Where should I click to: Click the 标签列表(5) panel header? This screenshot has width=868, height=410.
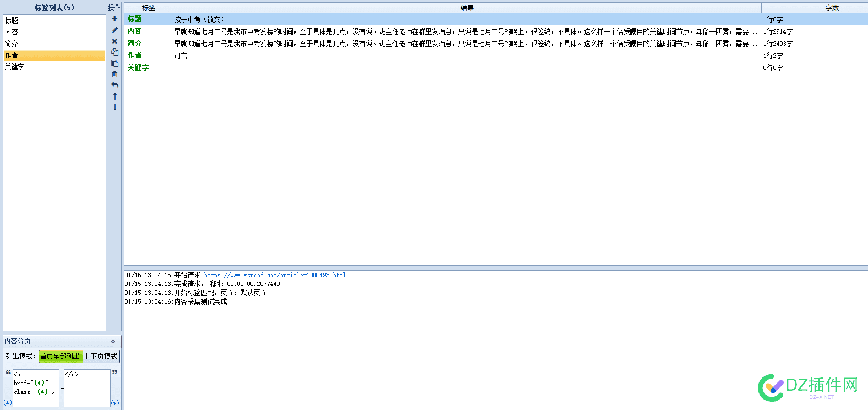(54, 8)
